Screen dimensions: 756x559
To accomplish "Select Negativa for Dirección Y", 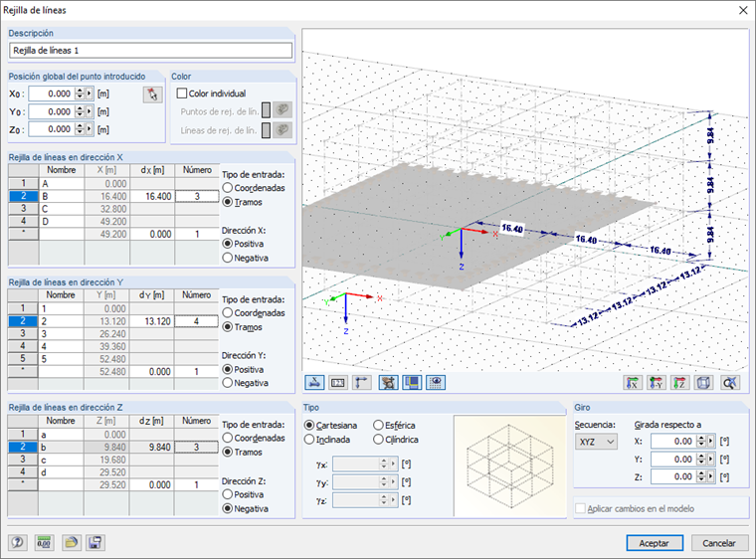I will (x=228, y=383).
